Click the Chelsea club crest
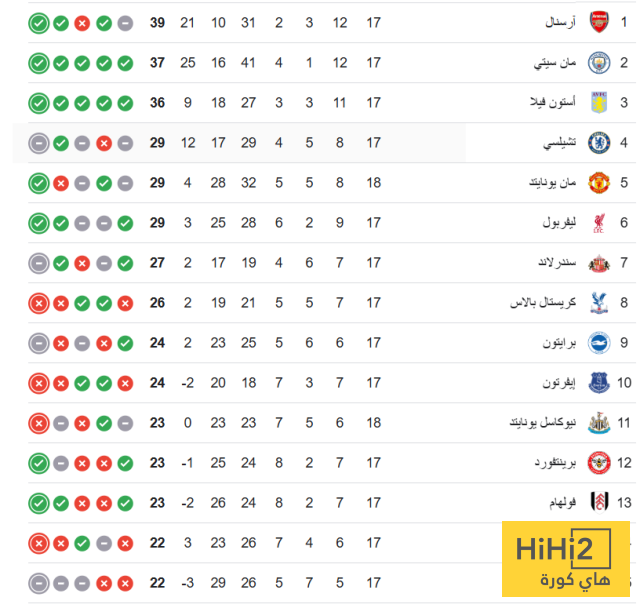The width and height of the screenshot is (640, 608). pyautogui.click(x=598, y=143)
